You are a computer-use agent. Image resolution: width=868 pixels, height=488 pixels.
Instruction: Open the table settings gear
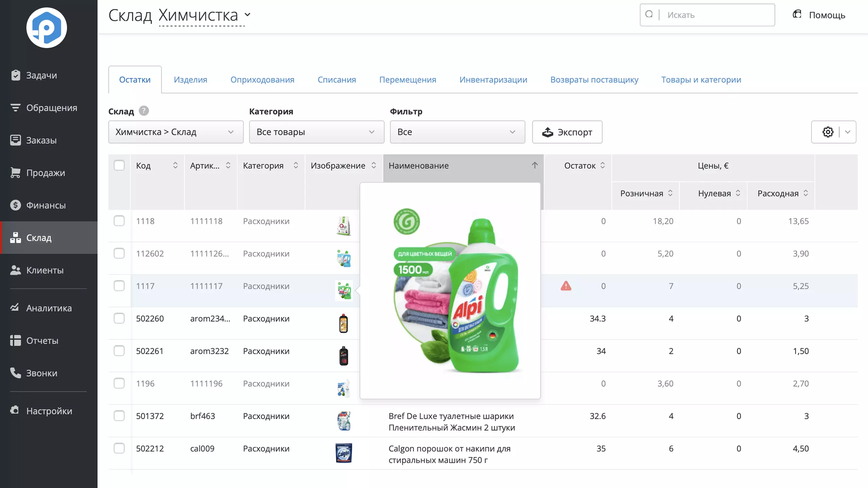coord(828,132)
